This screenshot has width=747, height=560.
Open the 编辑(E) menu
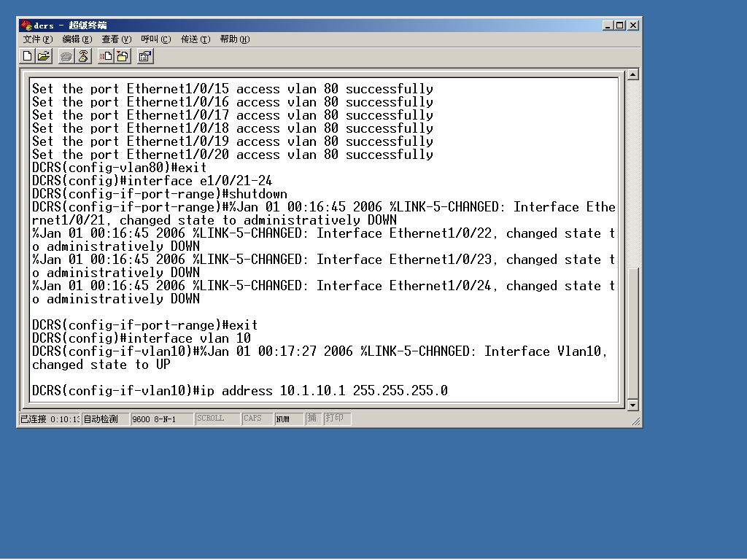coord(77,39)
